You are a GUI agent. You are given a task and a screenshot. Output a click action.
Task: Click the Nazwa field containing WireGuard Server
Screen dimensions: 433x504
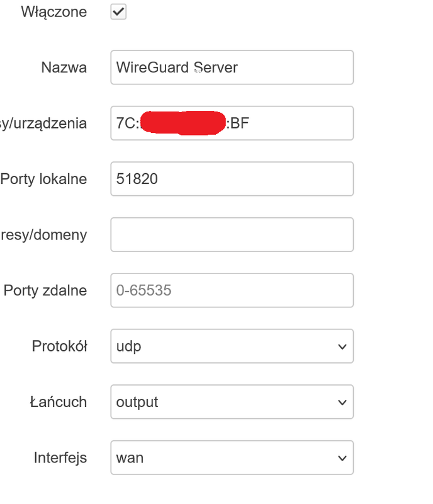click(232, 67)
